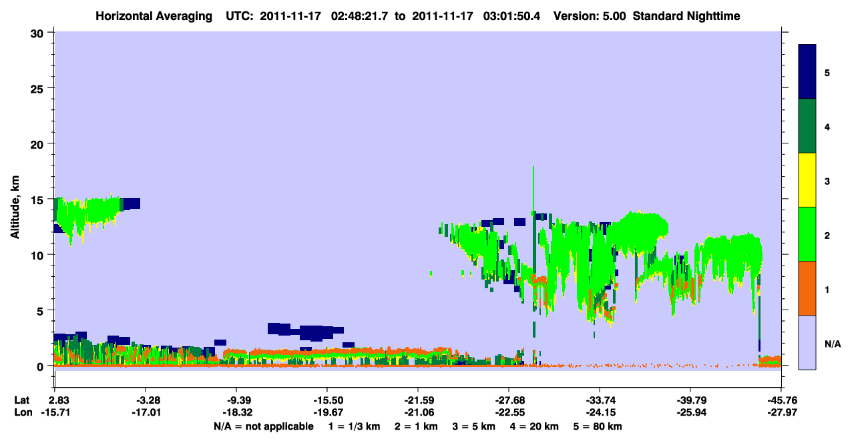Click longitude value -18.32
The image size is (868, 445).
click(236, 413)
